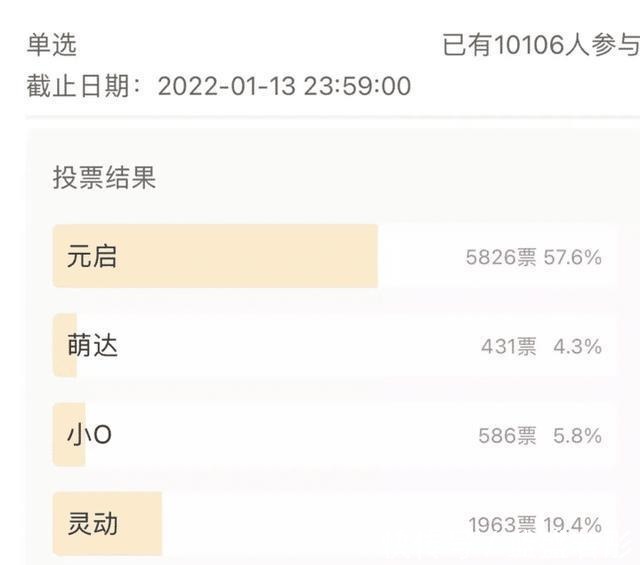Image resolution: width=640 pixels, height=565 pixels.
Task: Select the 小O option label
Action: point(90,436)
